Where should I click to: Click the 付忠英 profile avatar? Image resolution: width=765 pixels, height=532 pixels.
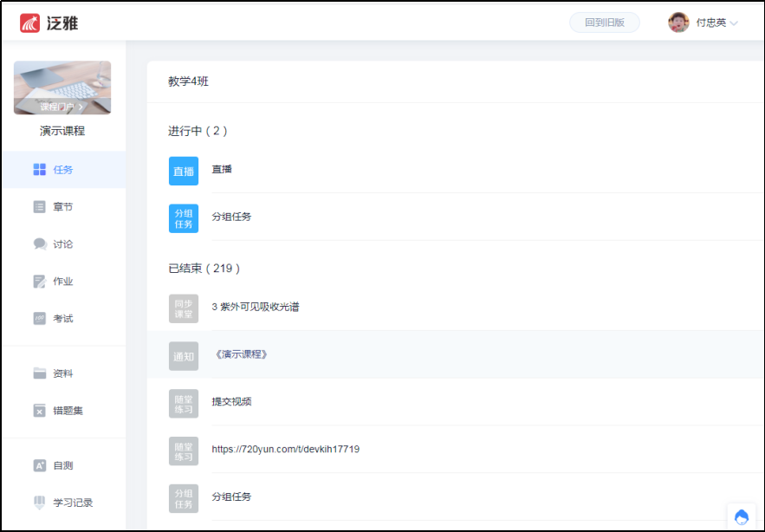(x=678, y=23)
